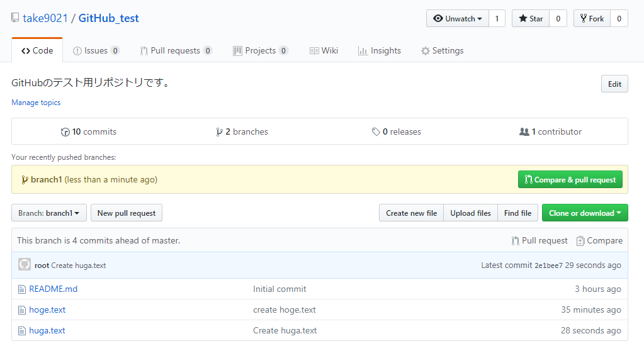Click the 35 minutes ago timestamp

click(x=591, y=310)
